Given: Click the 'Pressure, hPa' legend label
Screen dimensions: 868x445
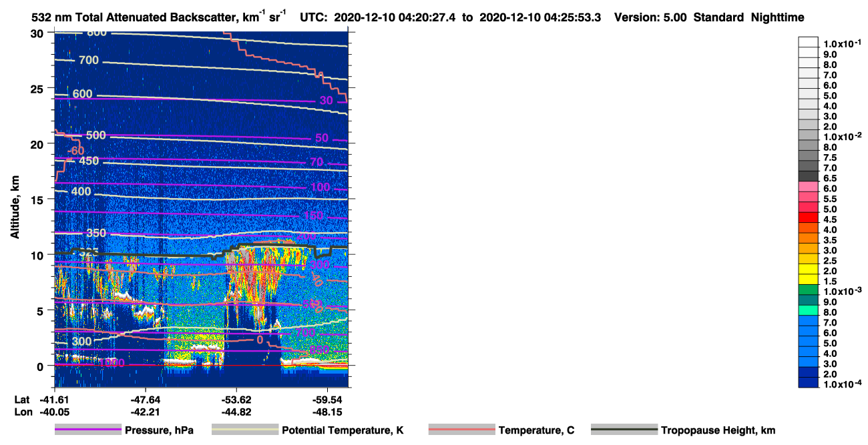Looking at the screenshot, I should [159, 430].
